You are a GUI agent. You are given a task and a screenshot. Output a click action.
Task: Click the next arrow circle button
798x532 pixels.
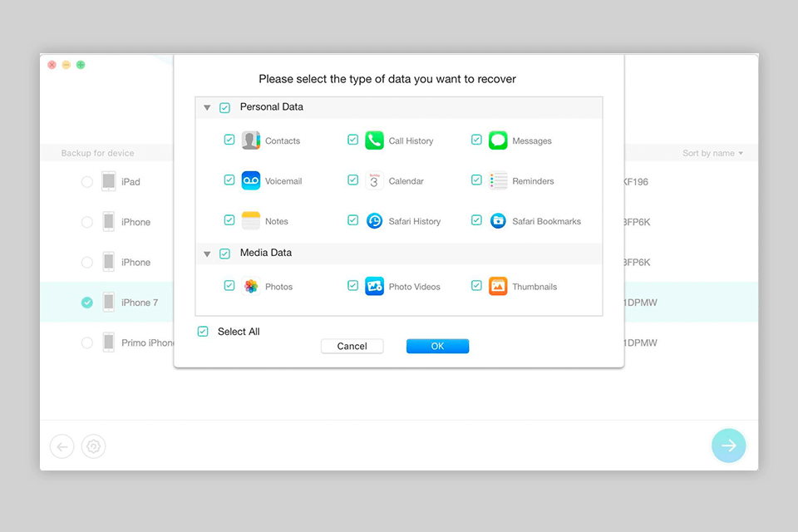pyautogui.click(x=729, y=446)
